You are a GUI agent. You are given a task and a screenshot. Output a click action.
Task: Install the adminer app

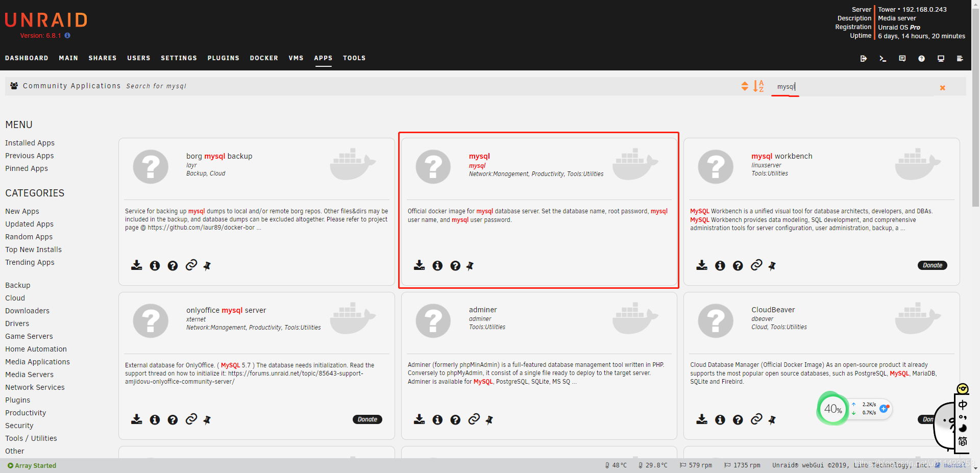419,419
